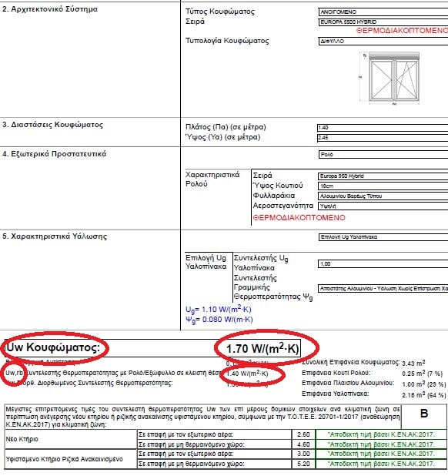
Task: Open the Αεροστεγανότητα dropdown showing Υψηλή
Action: 383,206
